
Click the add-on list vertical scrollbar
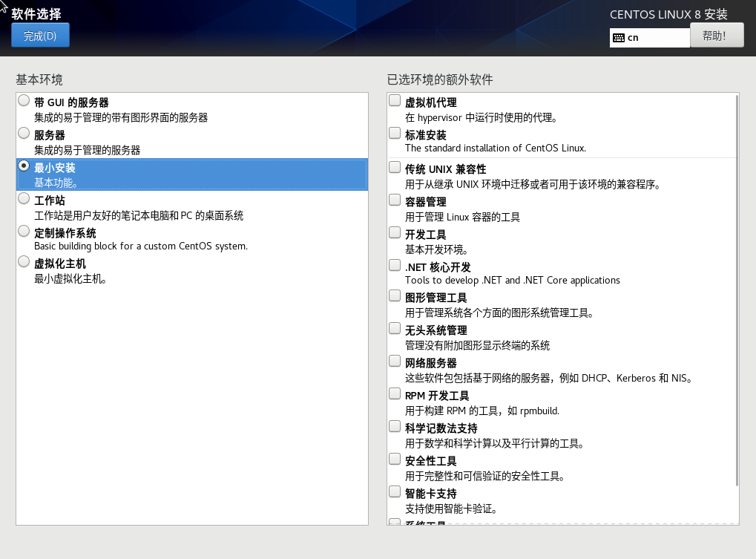coord(737,290)
